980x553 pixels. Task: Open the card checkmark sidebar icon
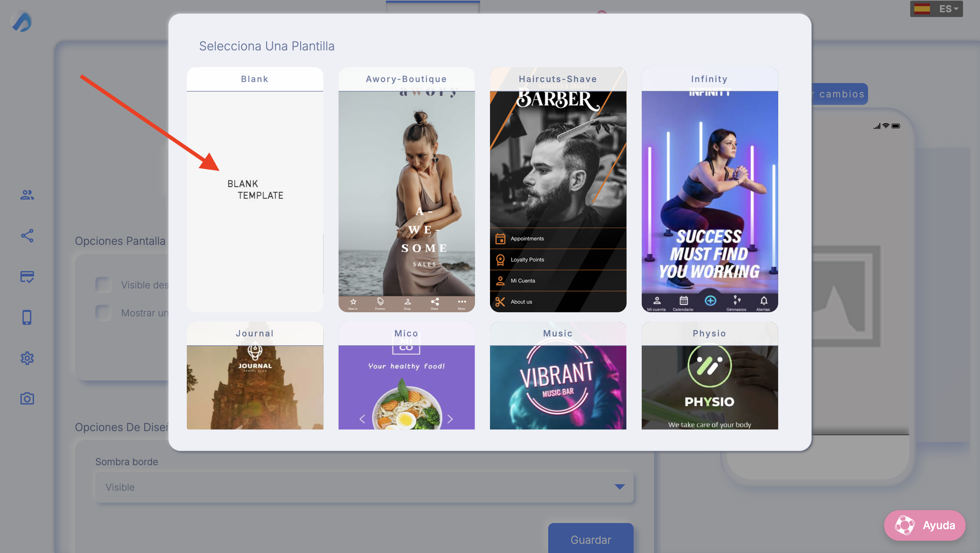(x=27, y=277)
